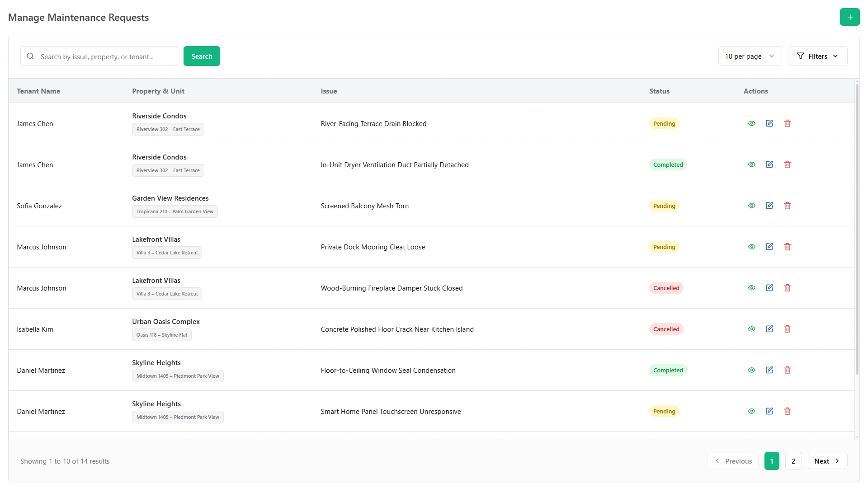Click tenant name Isabella Kim
The image size is (868, 488).
[35, 329]
